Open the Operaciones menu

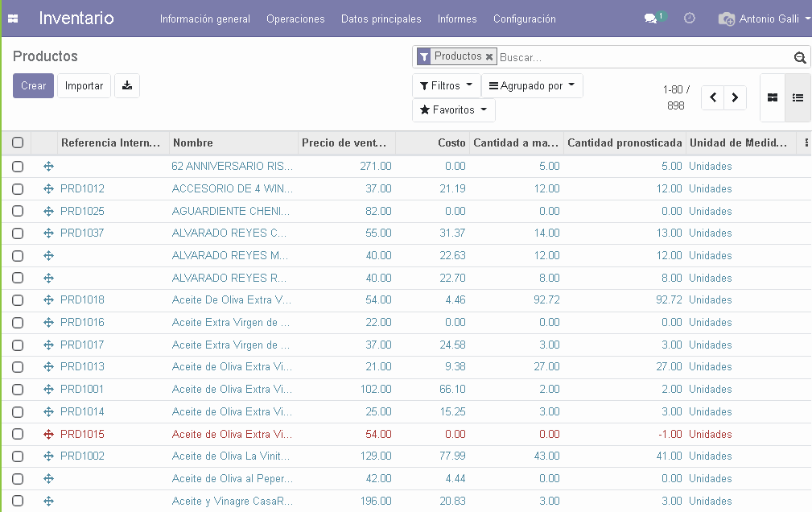295,19
